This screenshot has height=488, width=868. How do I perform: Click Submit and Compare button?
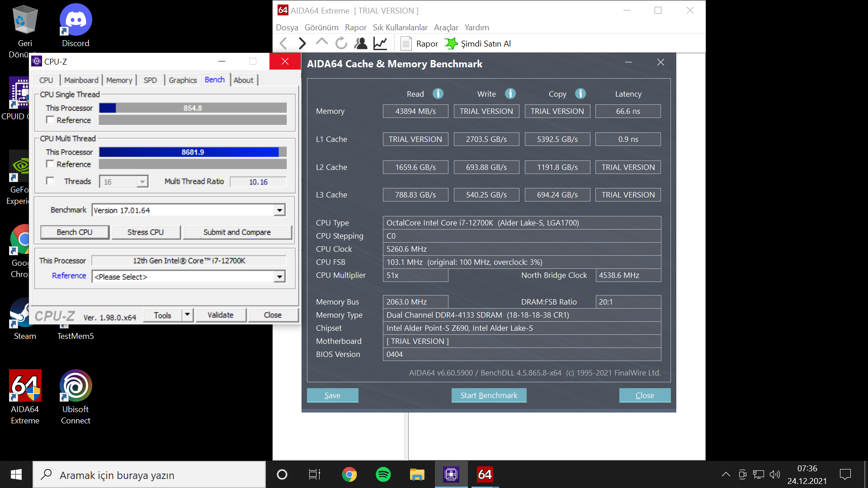click(237, 232)
